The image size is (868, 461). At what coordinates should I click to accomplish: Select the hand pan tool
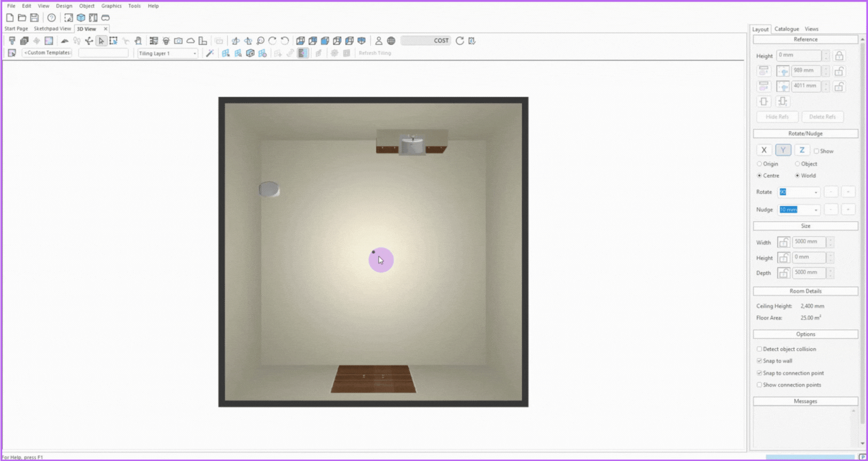[x=138, y=41]
